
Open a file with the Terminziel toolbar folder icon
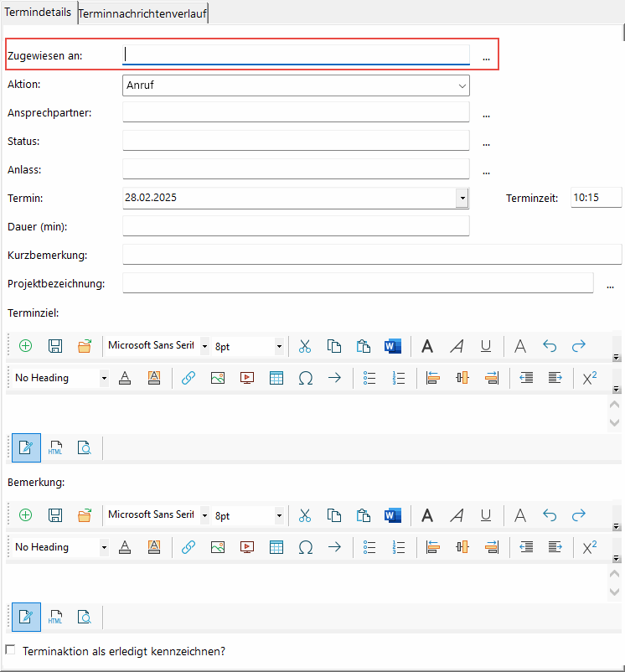85,346
